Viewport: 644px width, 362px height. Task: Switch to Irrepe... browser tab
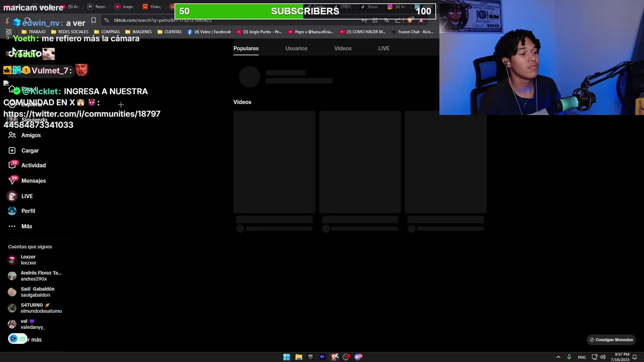point(125,7)
